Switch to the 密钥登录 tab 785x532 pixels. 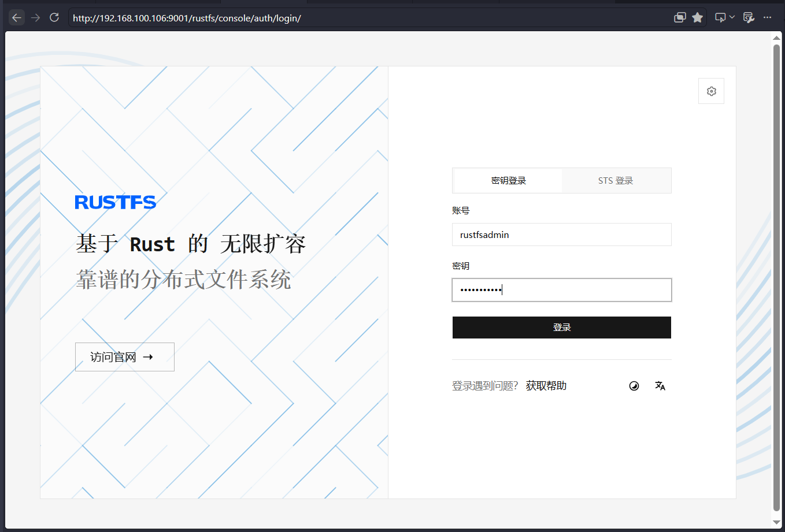pos(508,181)
